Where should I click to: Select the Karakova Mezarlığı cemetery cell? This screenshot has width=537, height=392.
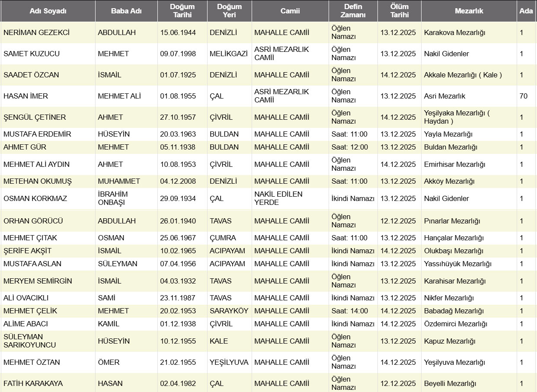tap(454, 32)
